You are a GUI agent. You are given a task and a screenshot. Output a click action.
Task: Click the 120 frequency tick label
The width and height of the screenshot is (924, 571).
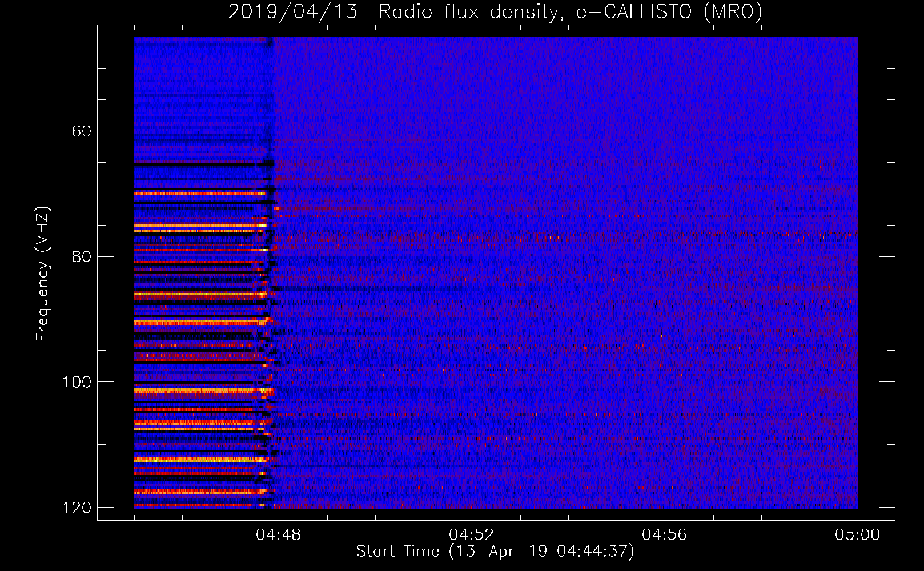pyautogui.click(x=77, y=508)
